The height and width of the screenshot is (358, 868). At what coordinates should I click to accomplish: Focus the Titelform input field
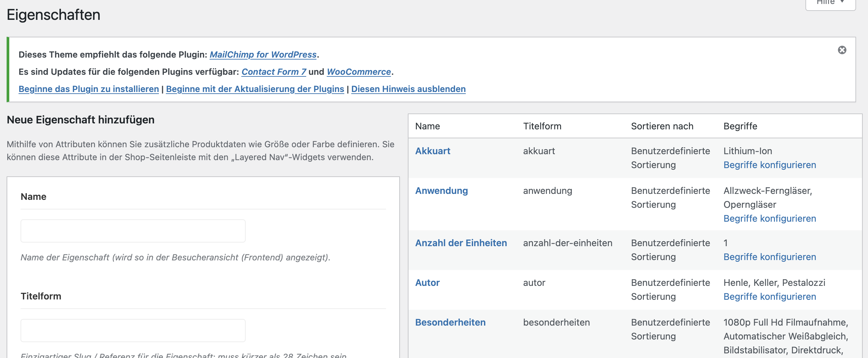tap(133, 330)
